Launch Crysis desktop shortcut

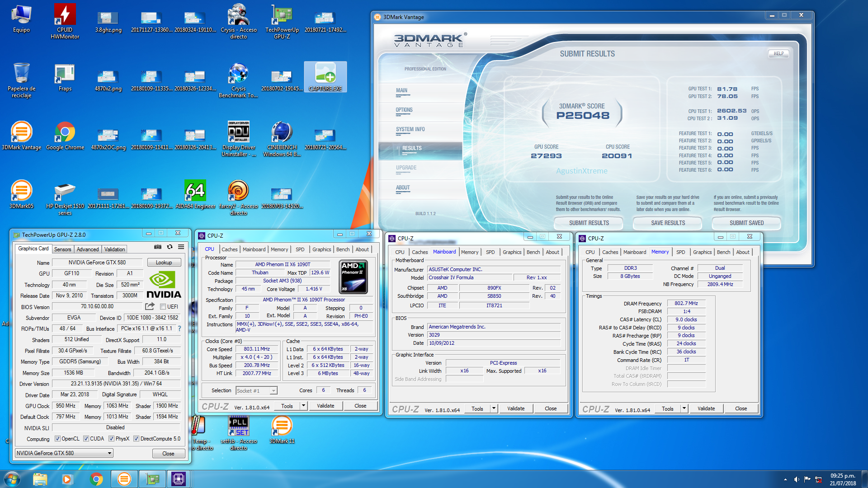tap(238, 21)
